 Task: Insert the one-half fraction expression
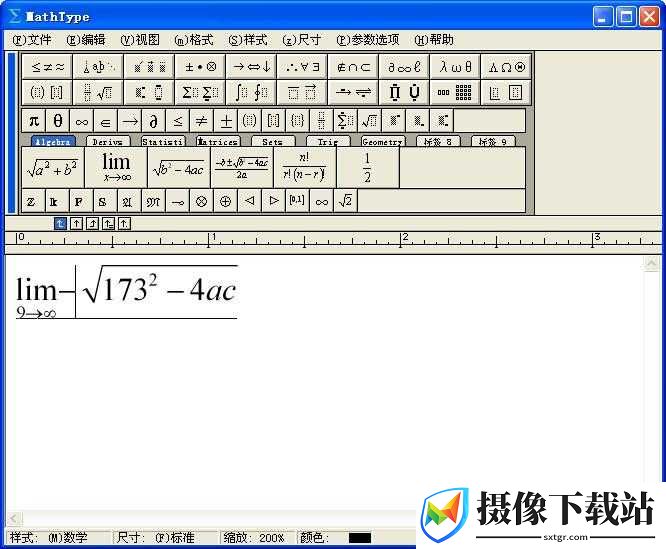pyautogui.click(x=368, y=168)
